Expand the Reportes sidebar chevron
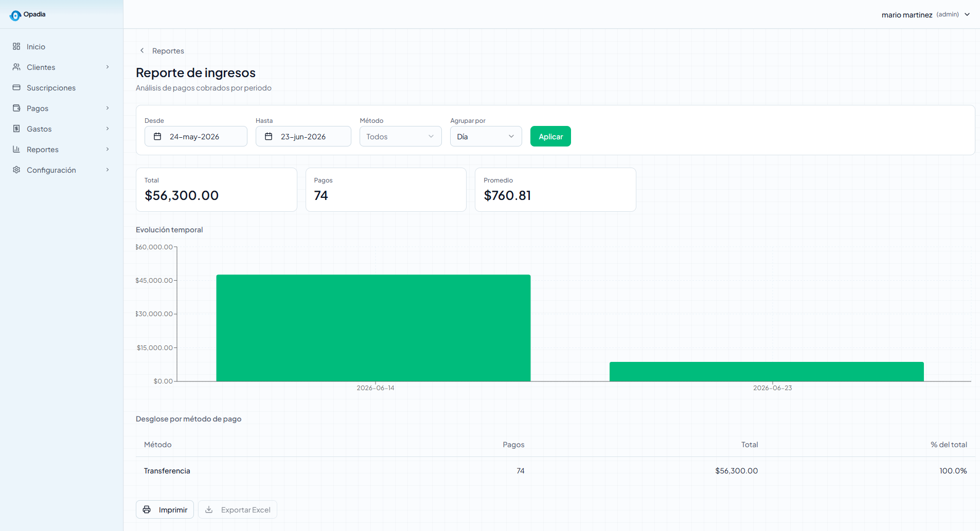980x531 pixels. (x=108, y=149)
